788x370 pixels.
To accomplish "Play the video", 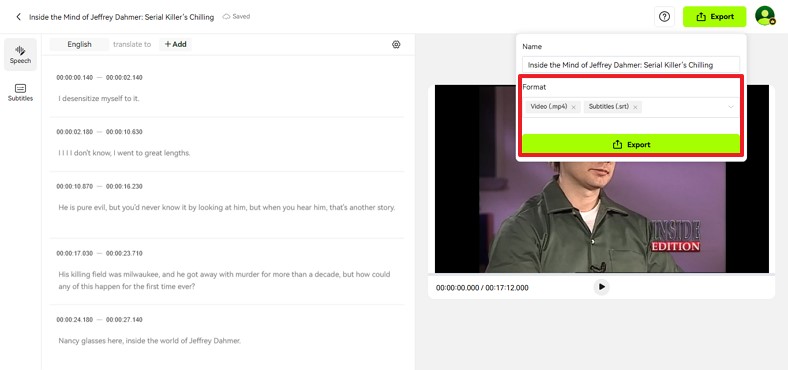I will pyautogui.click(x=602, y=287).
